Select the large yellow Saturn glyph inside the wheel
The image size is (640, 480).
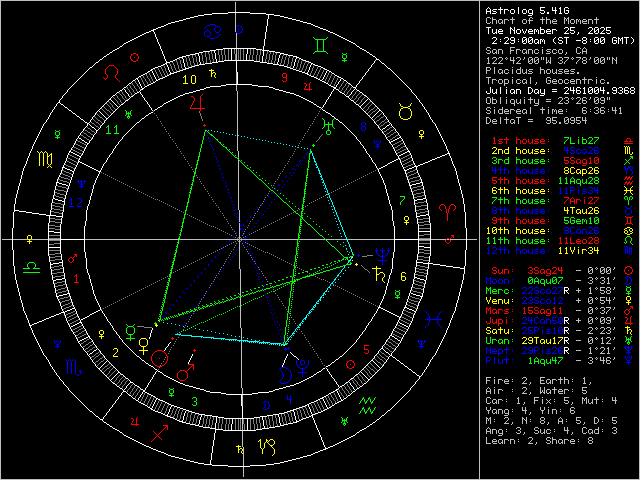click(x=380, y=275)
